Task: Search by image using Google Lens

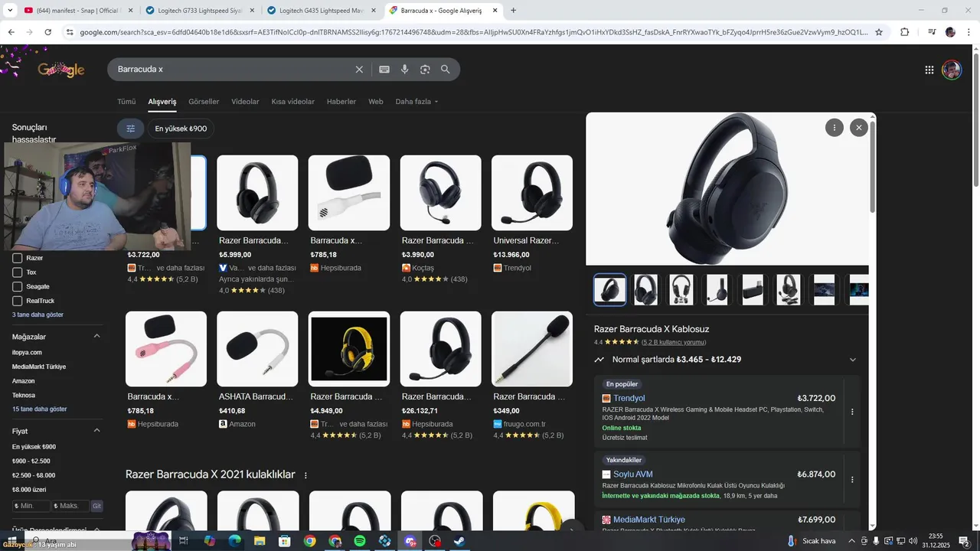Action: pyautogui.click(x=425, y=70)
